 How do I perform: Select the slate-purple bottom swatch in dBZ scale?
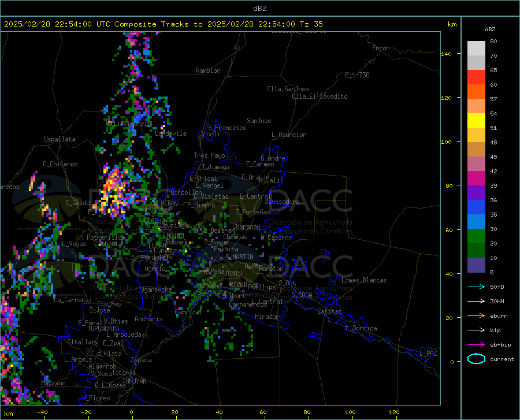click(476, 265)
